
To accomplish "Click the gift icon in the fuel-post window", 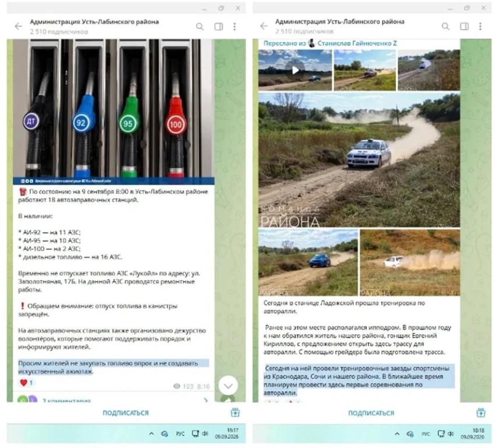I will click(x=235, y=412).
